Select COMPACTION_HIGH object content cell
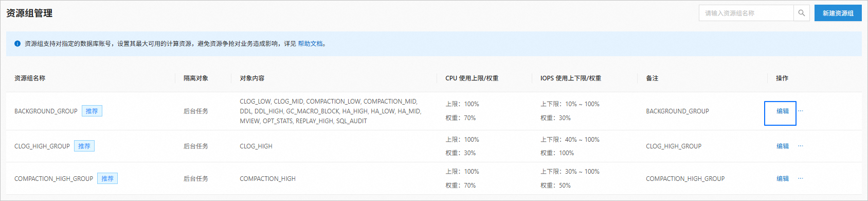This screenshot has height=201, width=868. tap(267, 178)
